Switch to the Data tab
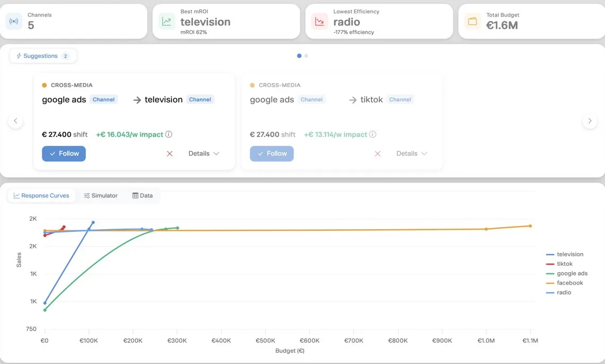The image size is (605, 364). [142, 195]
